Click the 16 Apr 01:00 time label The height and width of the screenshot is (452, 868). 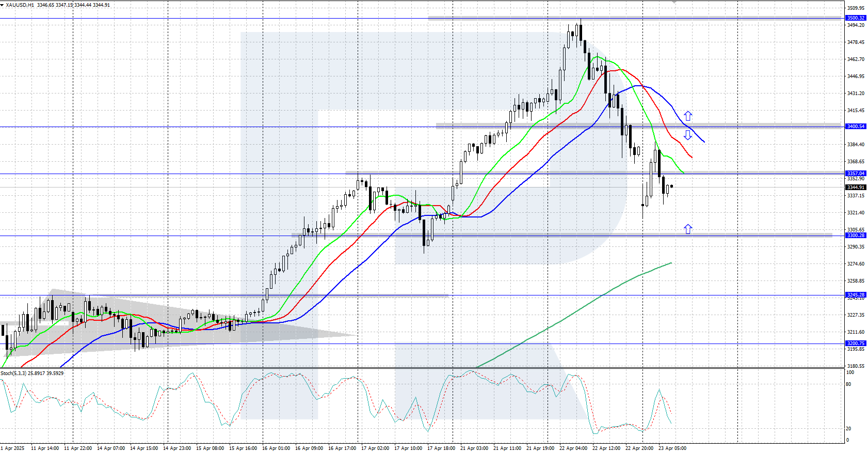pos(276,448)
